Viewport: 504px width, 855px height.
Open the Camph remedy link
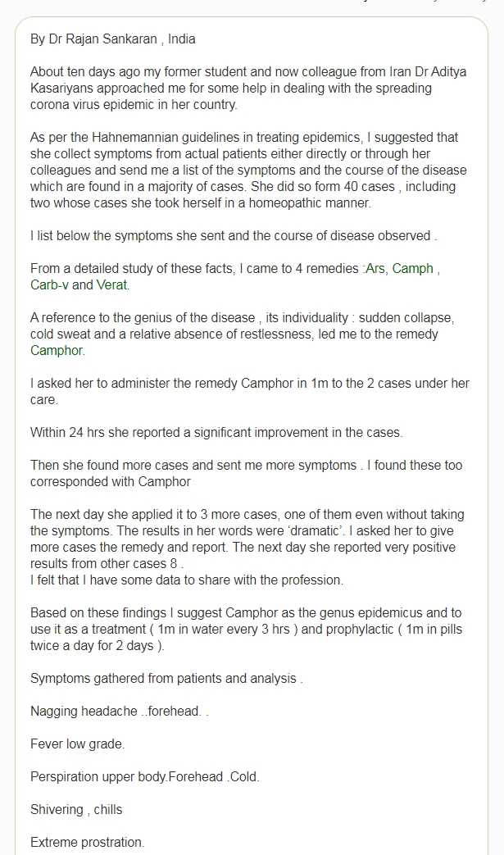412,268
